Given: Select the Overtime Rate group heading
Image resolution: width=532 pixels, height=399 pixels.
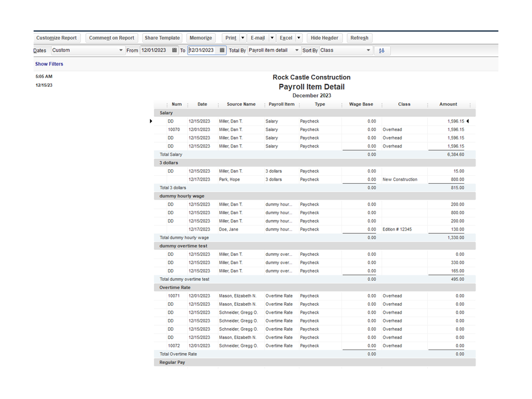Looking at the screenshot, I should [x=315, y=287].
